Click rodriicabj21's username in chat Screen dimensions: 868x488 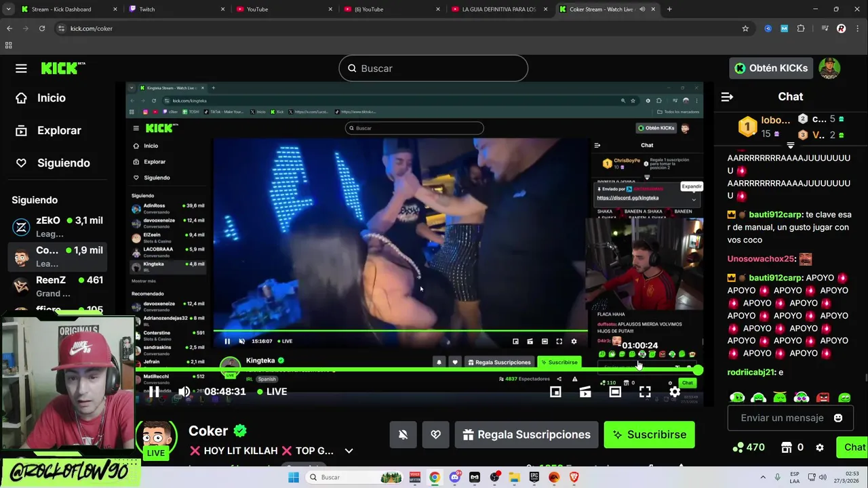(x=751, y=372)
